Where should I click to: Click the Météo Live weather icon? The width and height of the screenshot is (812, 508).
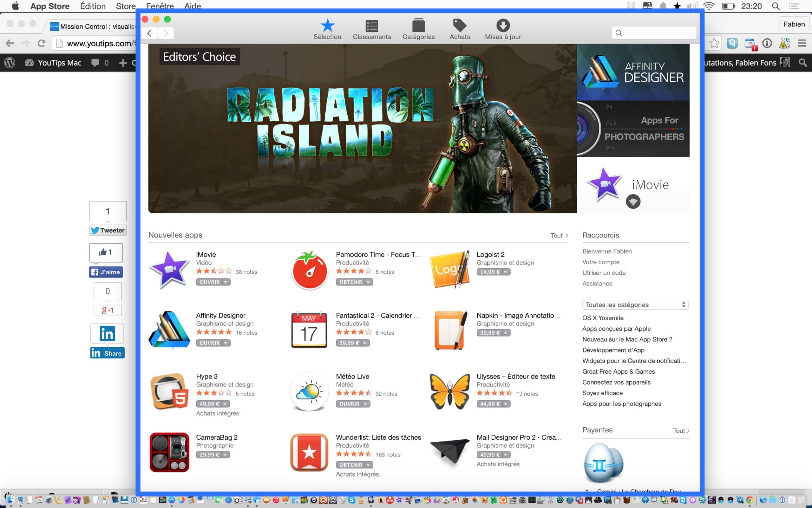[309, 391]
